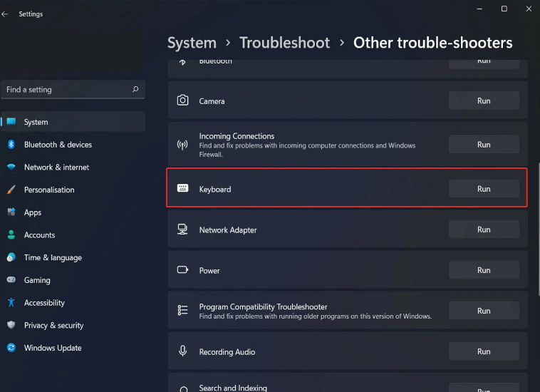Click the Search and Indexing label

point(233,388)
